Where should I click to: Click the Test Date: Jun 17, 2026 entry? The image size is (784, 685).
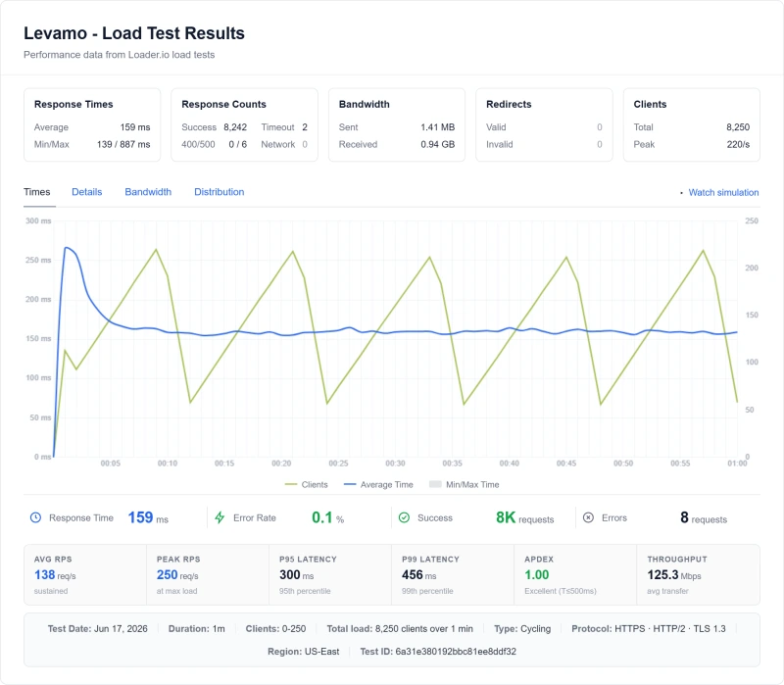coord(97,628)
